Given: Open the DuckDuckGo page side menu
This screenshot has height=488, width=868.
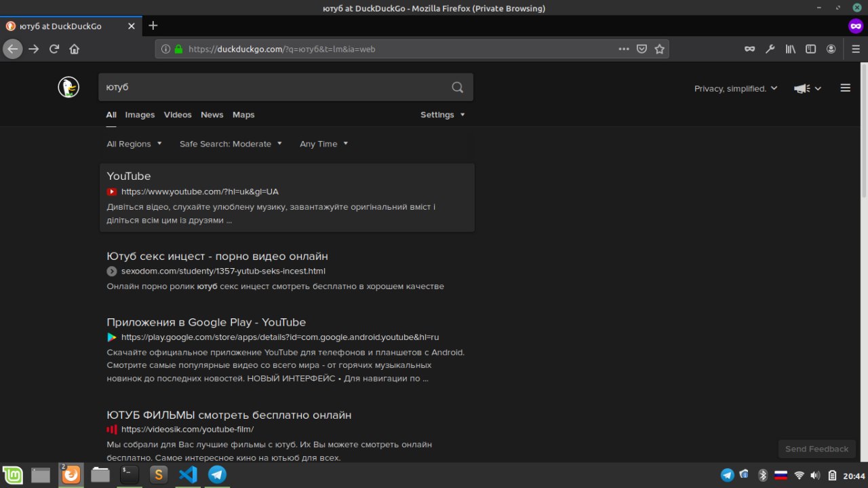Looking at the screenshot, I should click(845, 88).
